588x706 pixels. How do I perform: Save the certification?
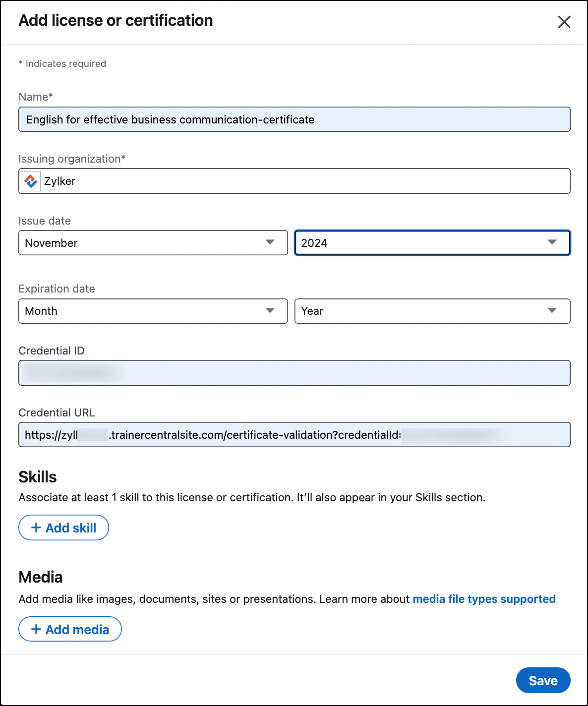click(543, 680)
